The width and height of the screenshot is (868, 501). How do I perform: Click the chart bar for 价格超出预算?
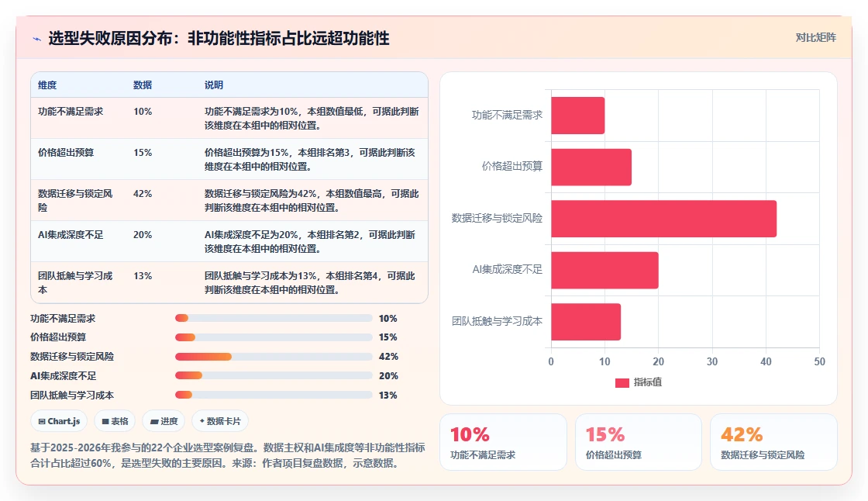pos(591,167)
